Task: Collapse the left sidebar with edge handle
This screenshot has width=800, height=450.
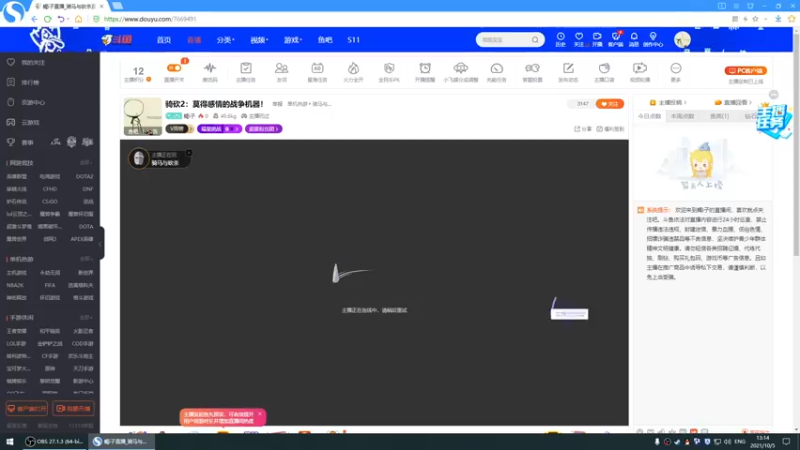Action: (x=101, y=243)
